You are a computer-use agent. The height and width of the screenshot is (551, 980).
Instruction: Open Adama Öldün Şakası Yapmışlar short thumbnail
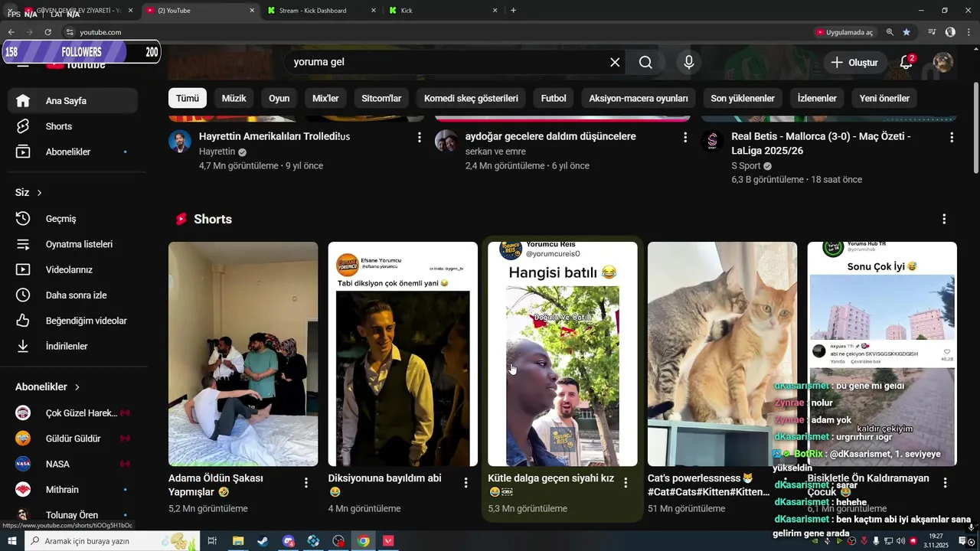point(243,354)
